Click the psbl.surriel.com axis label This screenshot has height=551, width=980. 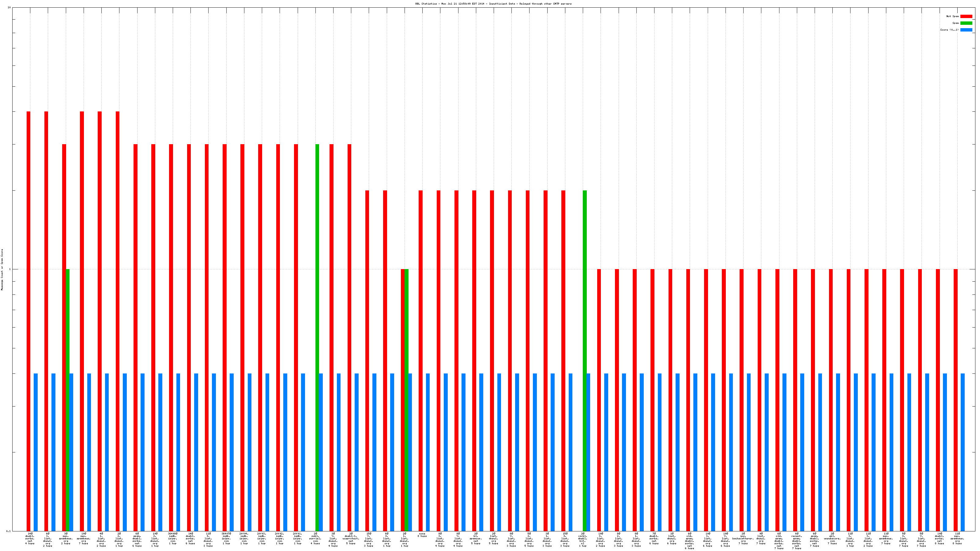(x=315, y=538)
